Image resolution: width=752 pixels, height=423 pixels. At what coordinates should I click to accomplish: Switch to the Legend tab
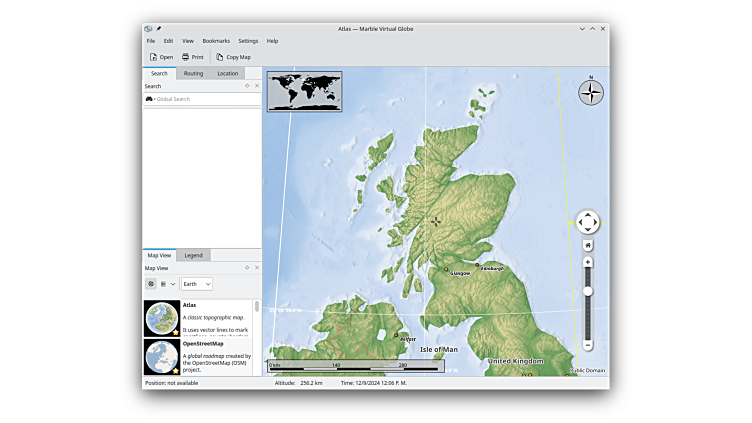(193, 255)
